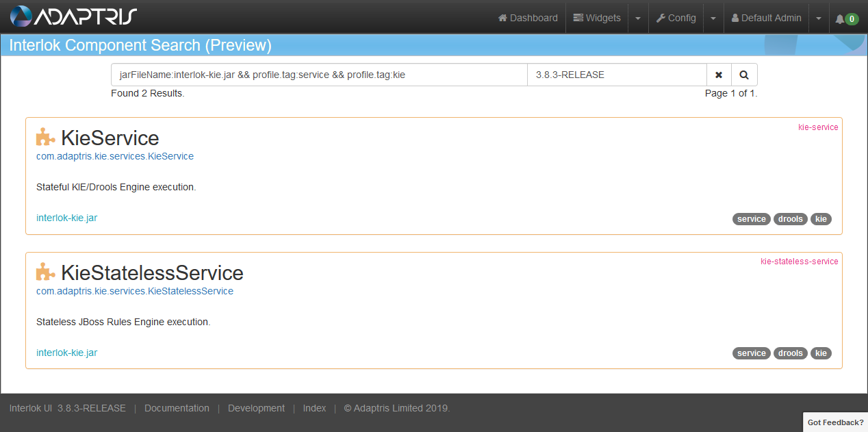The height and width of the screenshot is (432, 868).
Task: Open the Default Admin user menu
Action: coord(767,18)
